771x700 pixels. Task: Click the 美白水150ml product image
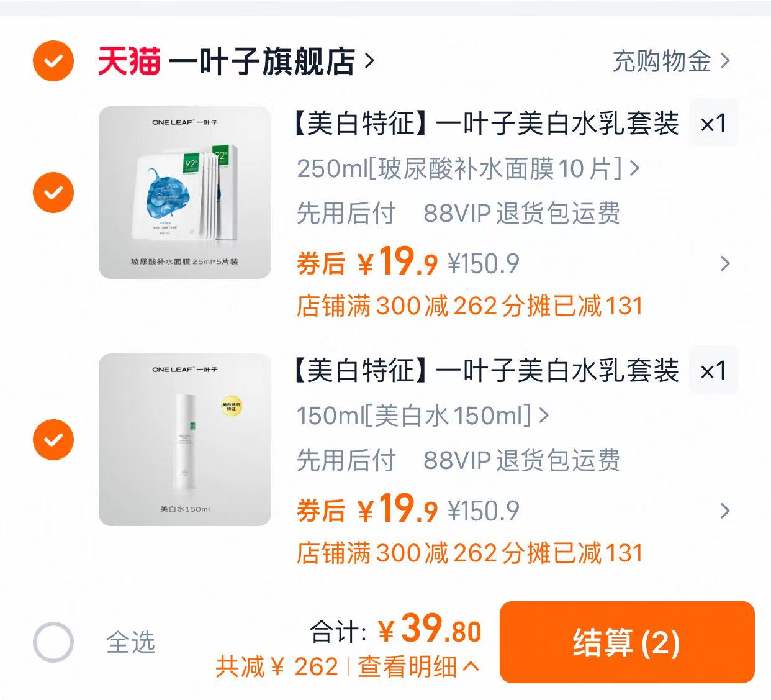186,439
